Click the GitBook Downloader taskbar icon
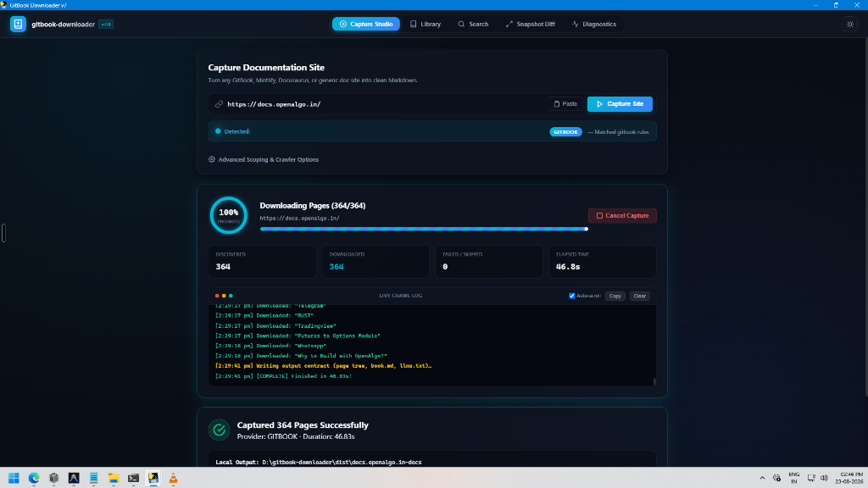 (x=153, y=478)
